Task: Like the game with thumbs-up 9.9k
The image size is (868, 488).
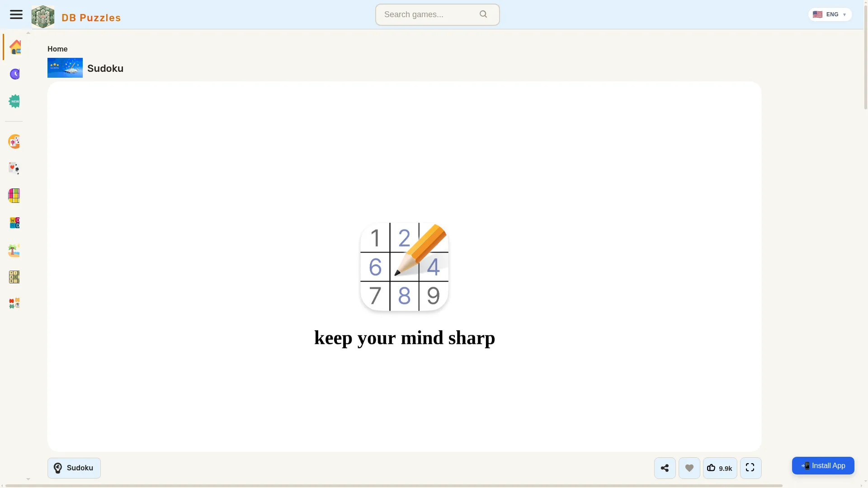Action: coord(720,468)
